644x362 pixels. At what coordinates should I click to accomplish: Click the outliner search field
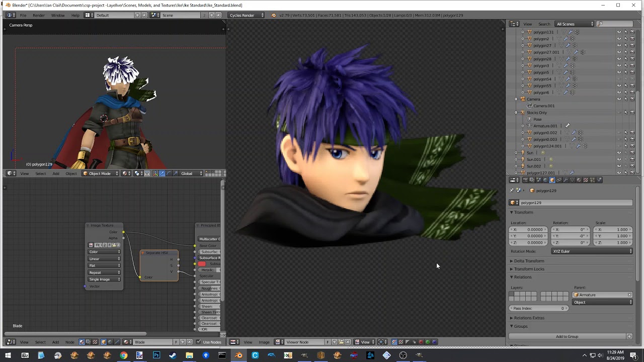click(x=615, y=24)
